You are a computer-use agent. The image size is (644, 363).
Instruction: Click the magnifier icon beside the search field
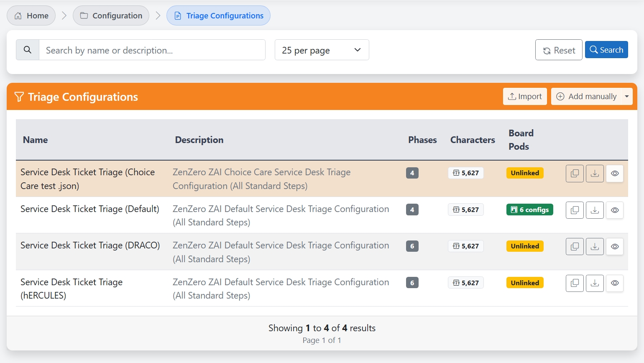[28, 50]
